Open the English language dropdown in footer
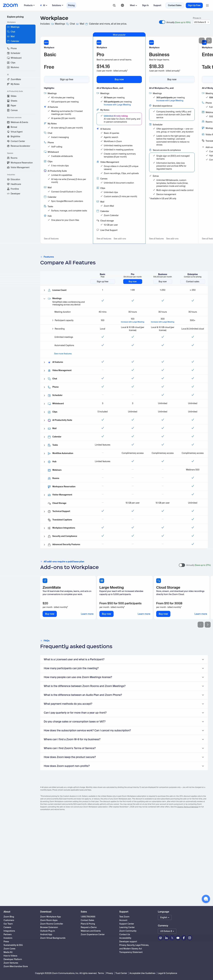Screen dimensions: 213x980 click(x=165, y=917)
